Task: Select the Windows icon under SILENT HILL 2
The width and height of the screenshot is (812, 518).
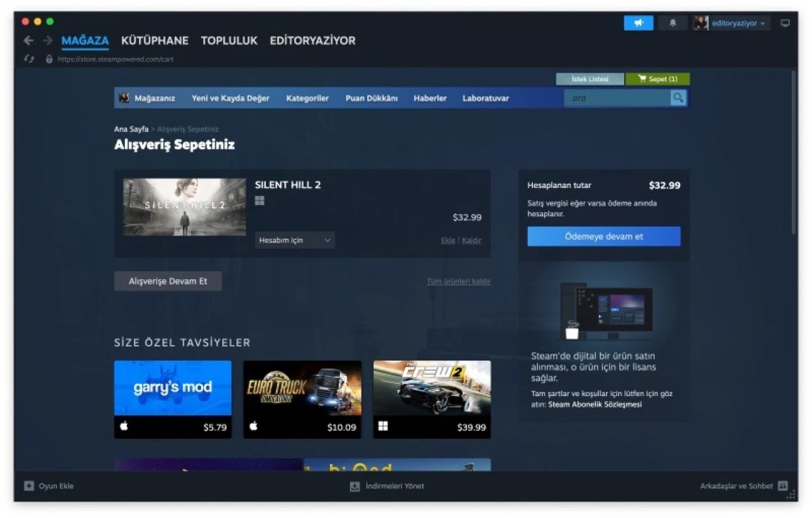Action: [259, 201]
